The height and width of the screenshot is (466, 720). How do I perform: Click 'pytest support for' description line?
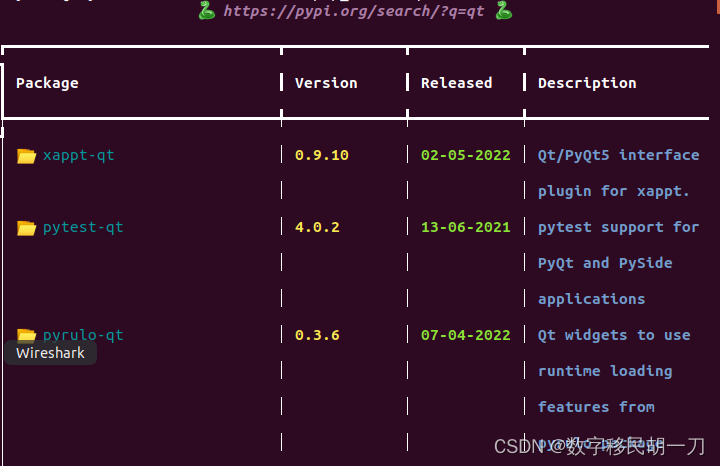[x=619, y=227]
